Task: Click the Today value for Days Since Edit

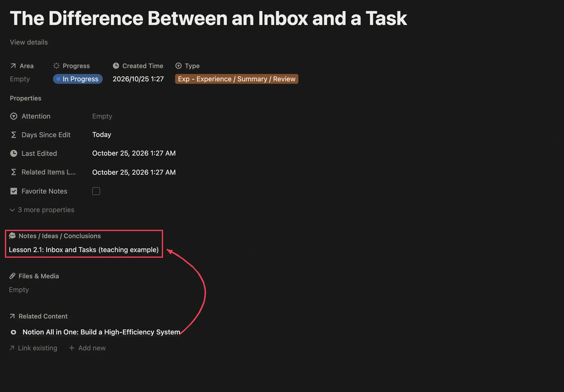Action: [102, 135]
